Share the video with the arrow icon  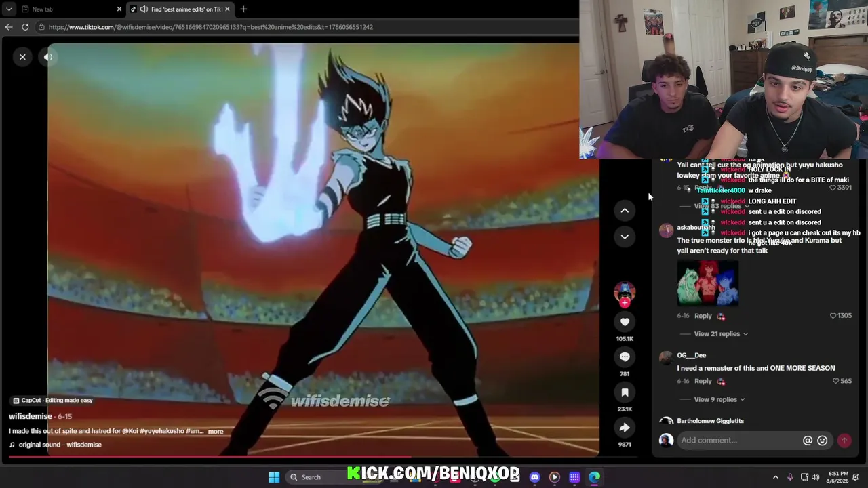click(625, 428)
